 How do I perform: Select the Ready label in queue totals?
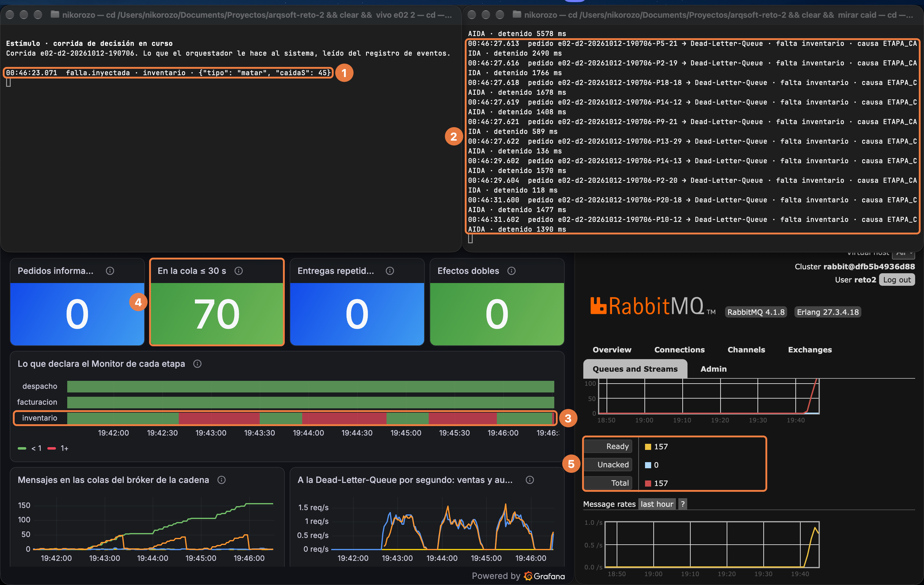pyautogui.click(x=607, y=447)
